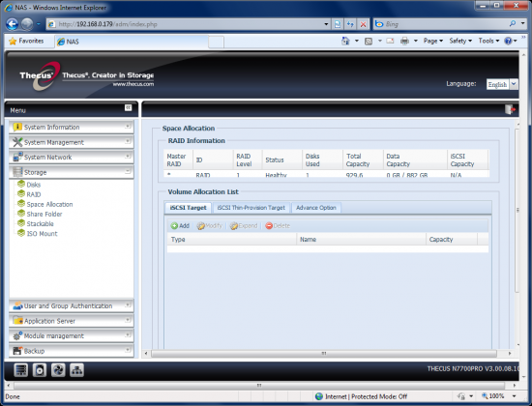Click the network status icon in footer
The width and height of the screenshot is (532, 406).
pyautogui.click(x=76, y=369)
